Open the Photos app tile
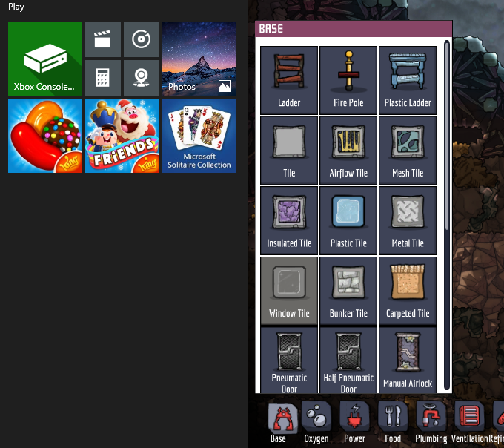The image size is (504, 448). (199, 59)
